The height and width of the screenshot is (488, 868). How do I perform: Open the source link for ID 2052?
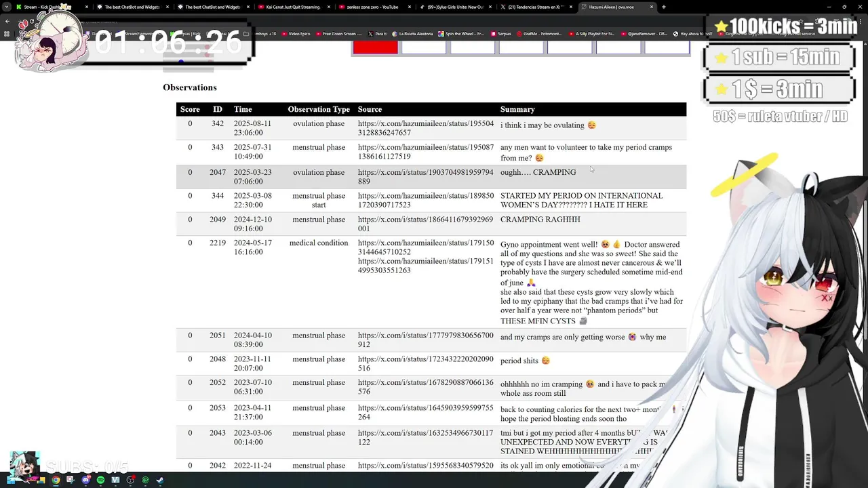click(426, 387)
